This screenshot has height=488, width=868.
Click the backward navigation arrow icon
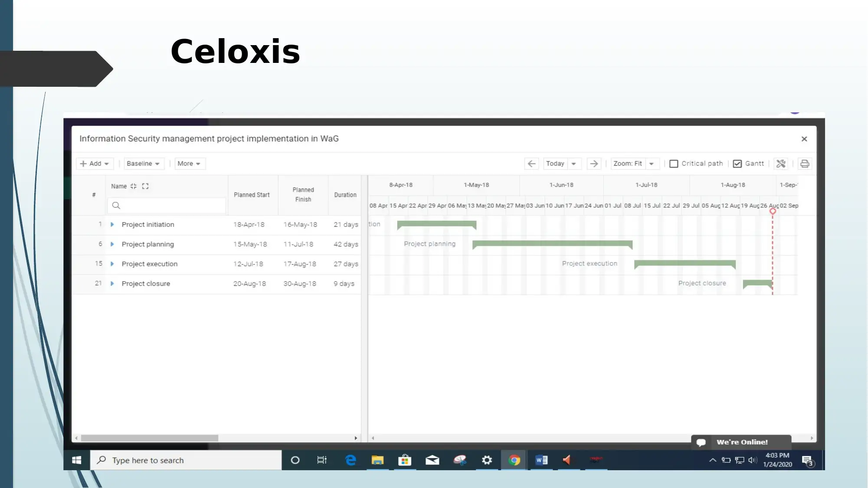click(x=530, y=163)
